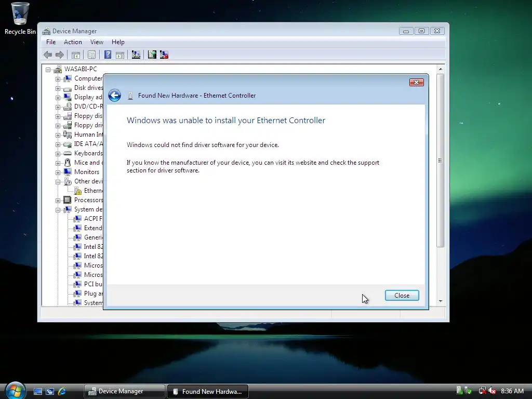Image resolution: width=532 pixels, height=399 pixels.
Task: Click the Device Manager scroll up arrow
Action: pos(441,69)
